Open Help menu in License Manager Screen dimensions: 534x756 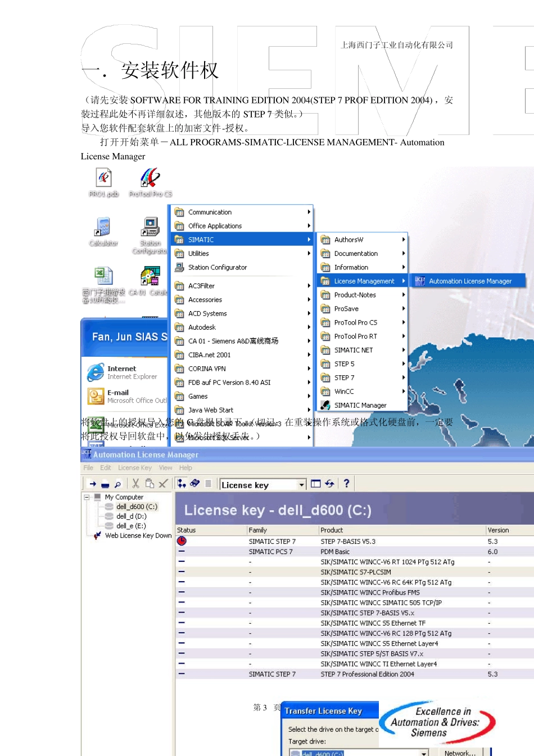185,468
